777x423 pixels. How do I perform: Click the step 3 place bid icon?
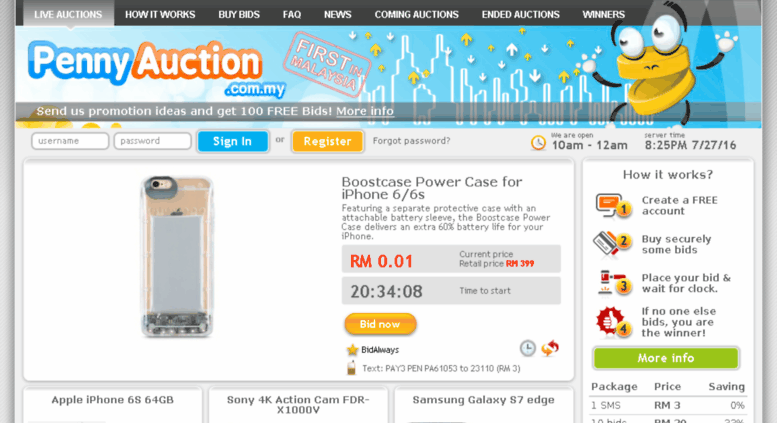point(614,283)
